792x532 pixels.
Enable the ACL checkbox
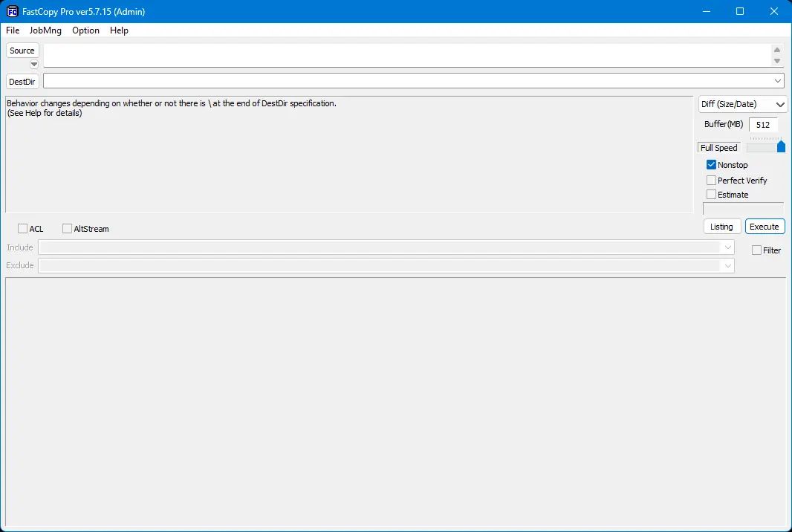click(x=23, y=228)
